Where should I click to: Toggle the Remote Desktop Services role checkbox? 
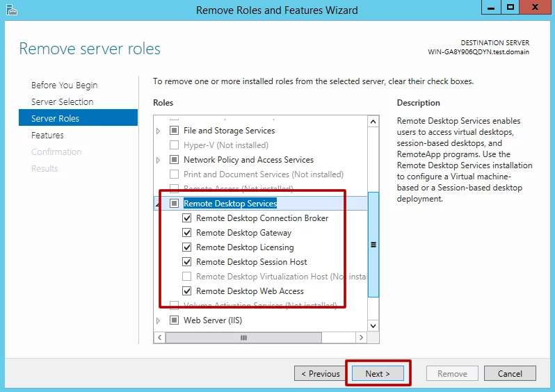(x=174, y=204)
